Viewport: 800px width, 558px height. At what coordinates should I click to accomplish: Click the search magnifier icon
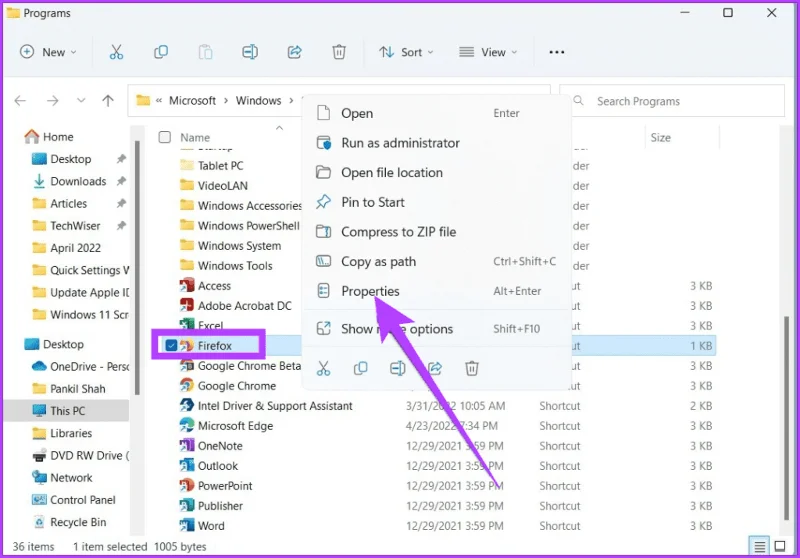point(579,100)
